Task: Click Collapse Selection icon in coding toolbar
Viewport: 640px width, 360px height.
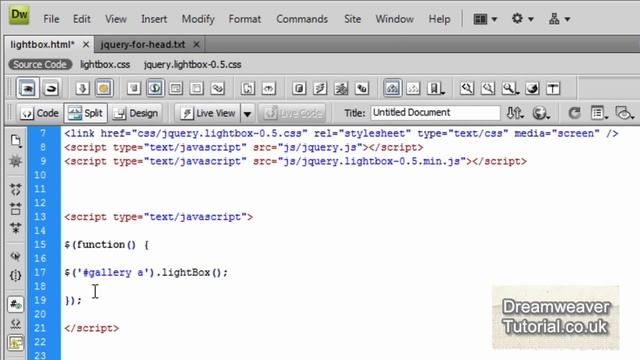Action: tap(16, 209)
